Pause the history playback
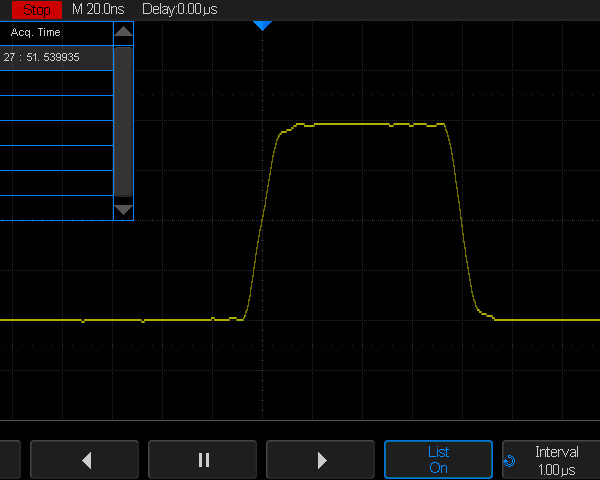Viewport: 600px width, 480px height. click(x=204, y=460)
